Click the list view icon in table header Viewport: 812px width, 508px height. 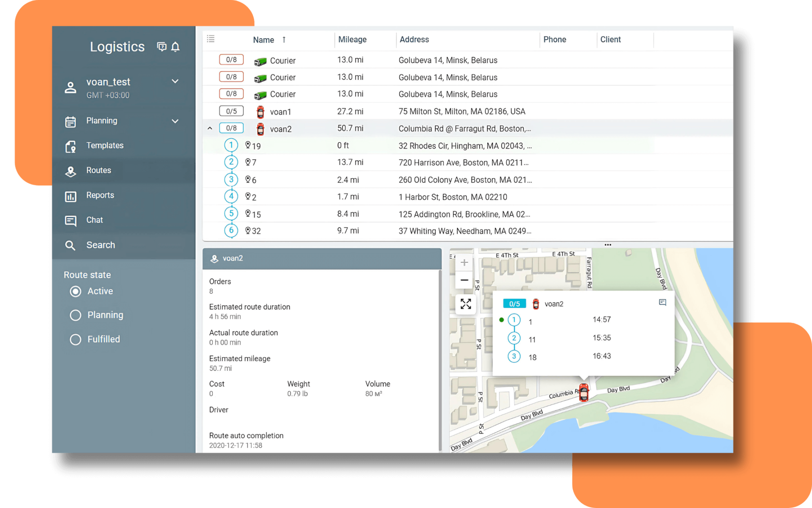(211, 39)
